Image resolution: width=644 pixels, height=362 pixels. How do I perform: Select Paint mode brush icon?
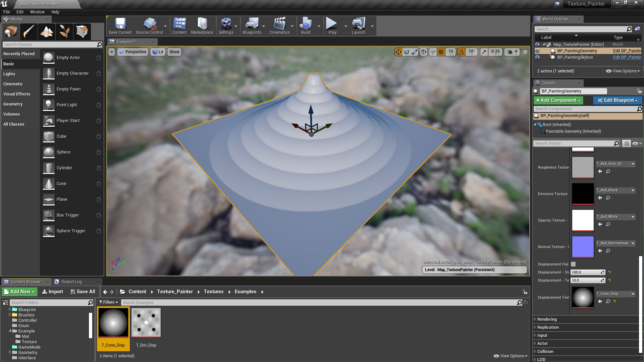29,32
